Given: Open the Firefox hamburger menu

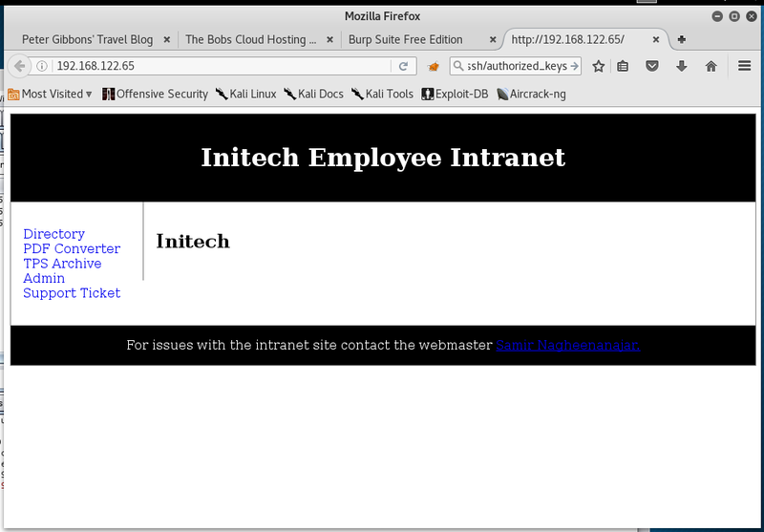Looking at the screenshot, I should pyautogui.click(x=744, y=66).
